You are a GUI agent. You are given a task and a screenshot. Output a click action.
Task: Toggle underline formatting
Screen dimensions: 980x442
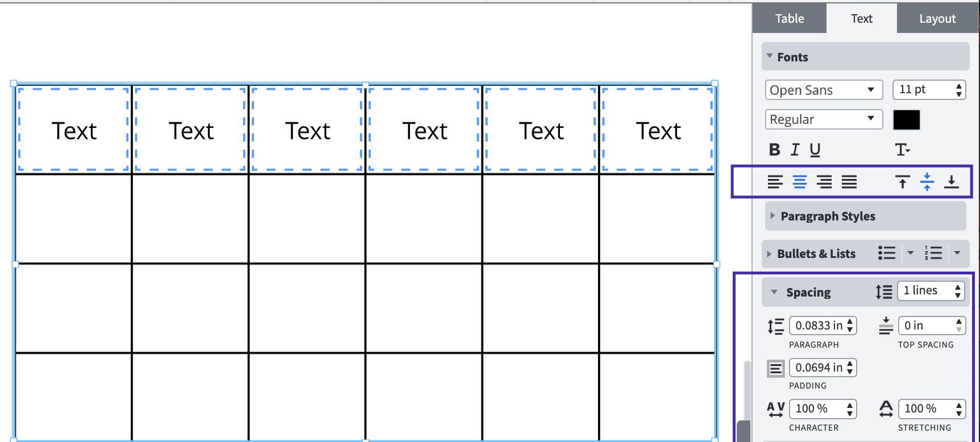[x=815, y=149]
